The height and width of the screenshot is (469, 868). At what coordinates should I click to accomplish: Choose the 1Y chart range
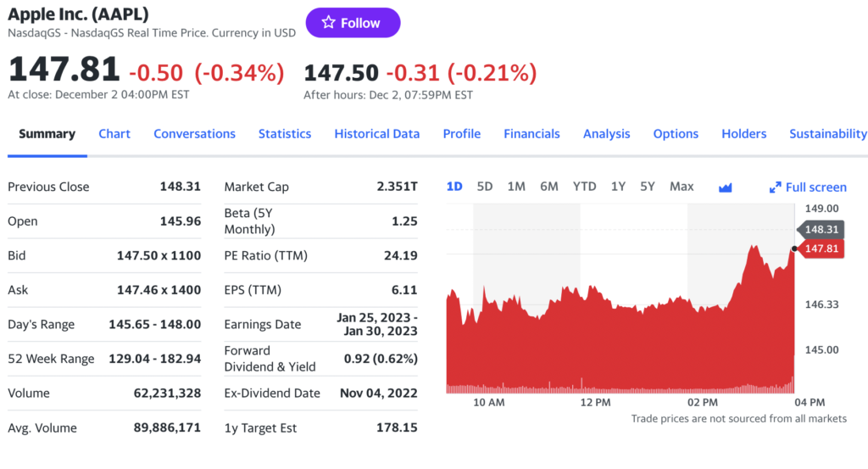(x=618, y=187)
